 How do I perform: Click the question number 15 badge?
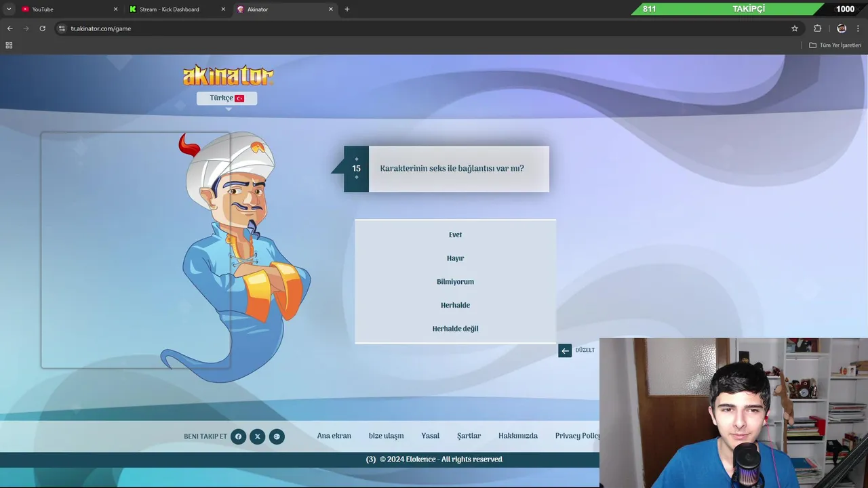pyautogui.click(x=357, y=169)
